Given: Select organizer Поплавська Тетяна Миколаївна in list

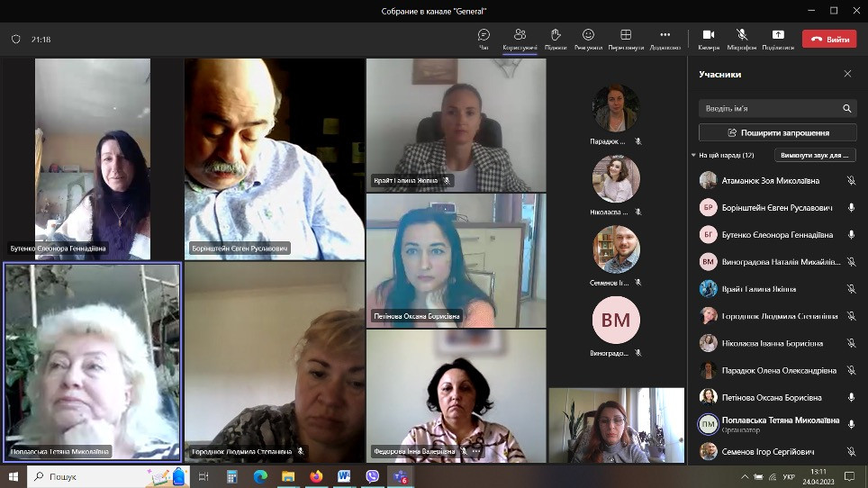Looking at the screenshot, I should (x=777, y=424).
